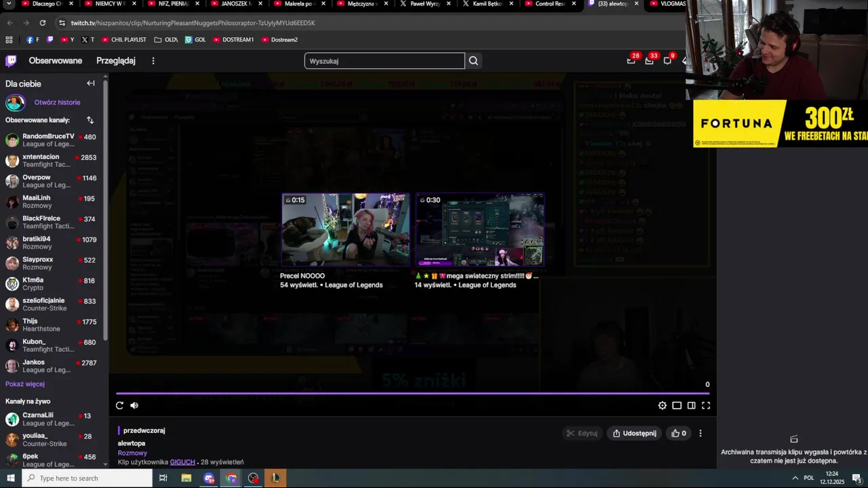This screenshot has height=488, width=868.
Task: Open the inbox icon showing 33
Action: click(x=650, y=60)
